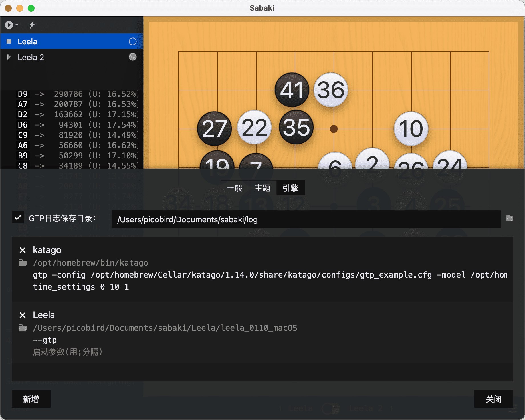This screenshot has width=525, height=420.
Task: Click the D2 -> 163662 console line
Action: (x=78, y=115)
